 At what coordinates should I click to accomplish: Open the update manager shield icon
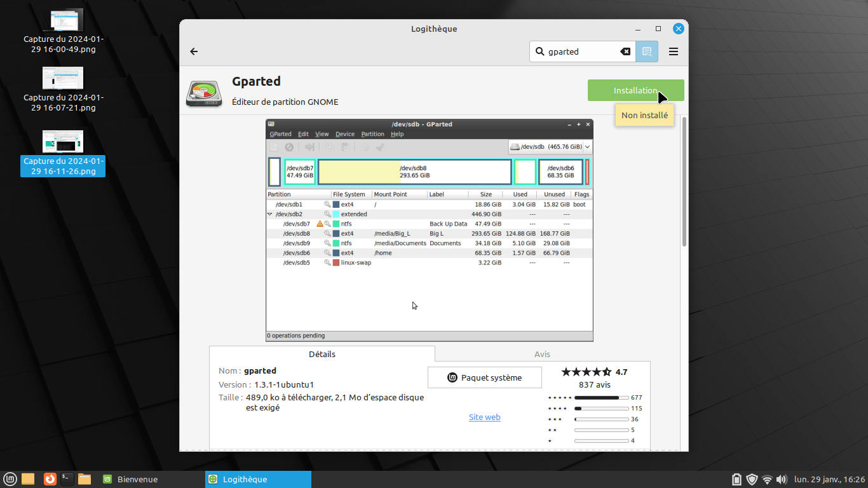pyautogui.click(x=752, y=479)
